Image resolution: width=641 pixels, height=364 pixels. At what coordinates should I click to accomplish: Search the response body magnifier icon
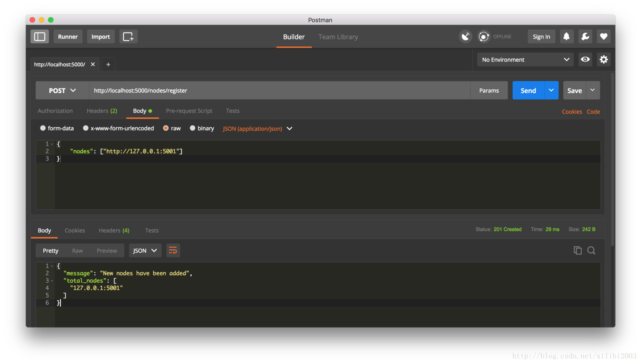pos(591,250)
